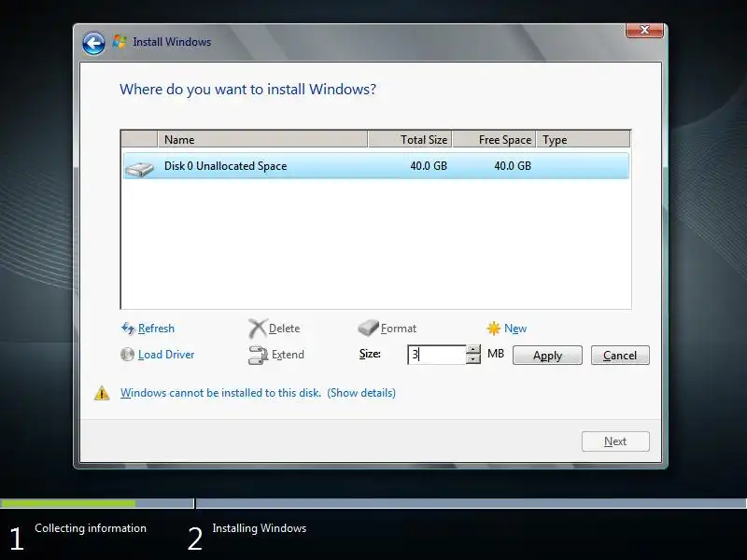Open the Refresh link
This screenshot has width=747, height=560.
(x=156, y=329)
